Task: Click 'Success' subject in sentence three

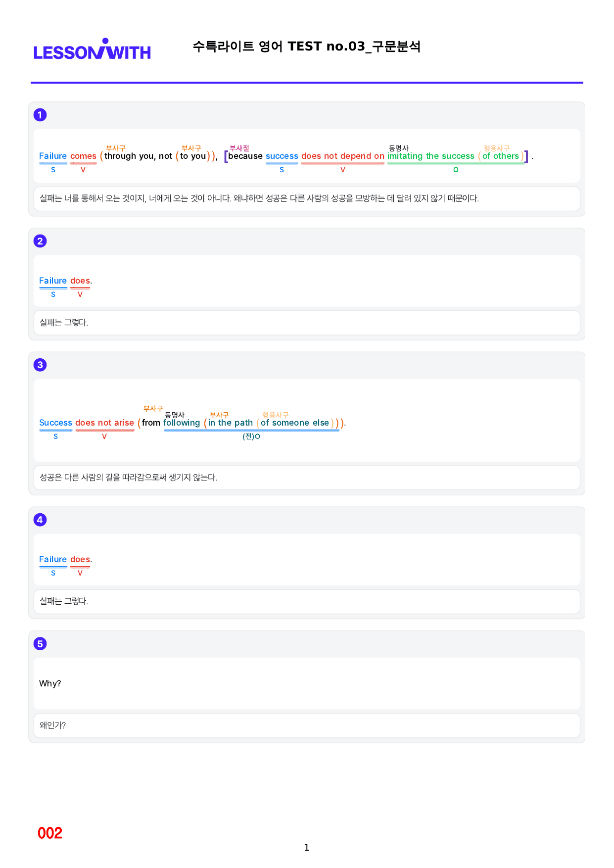Action: 55,423
